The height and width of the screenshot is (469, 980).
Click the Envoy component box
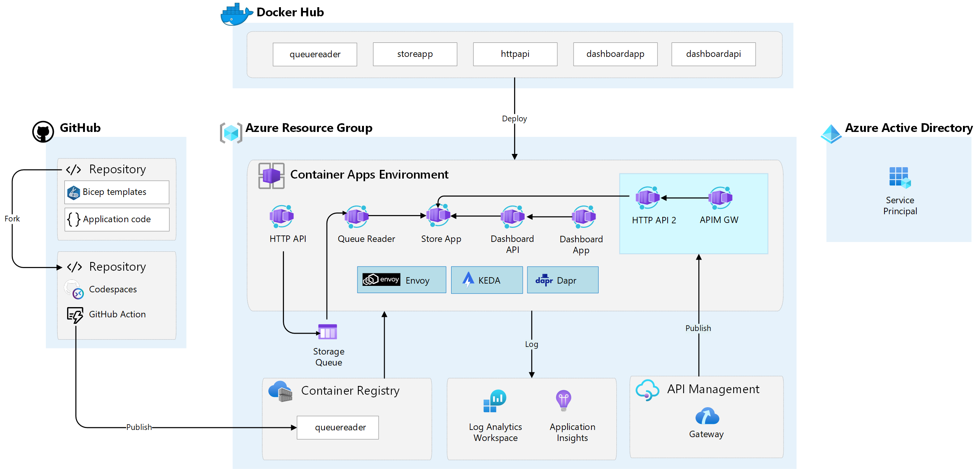click(401, 279)
